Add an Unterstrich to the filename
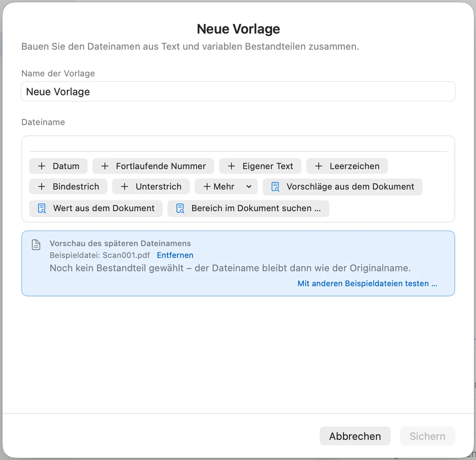 point(151,186)
